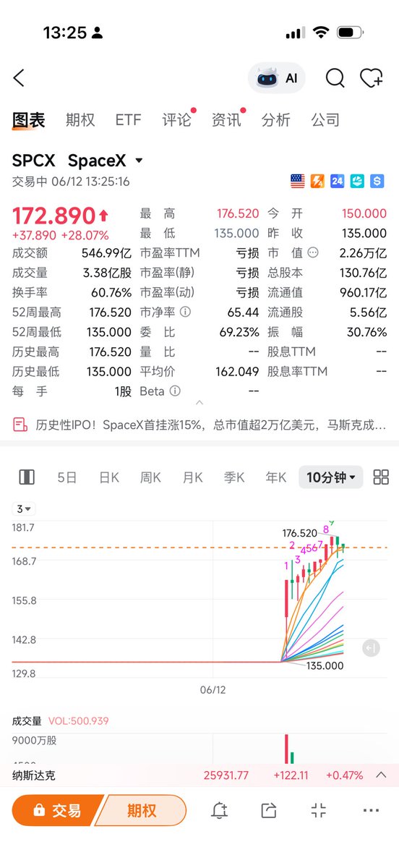399x868 pixels.
Task: Share the stock page icon
Action: pos(269,811)
